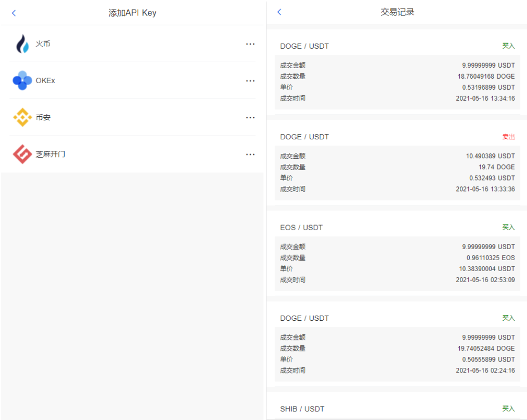Go back from the 交易记录 page
The height and width of the screenshot is (420, 527).
(x=280, y=12)
